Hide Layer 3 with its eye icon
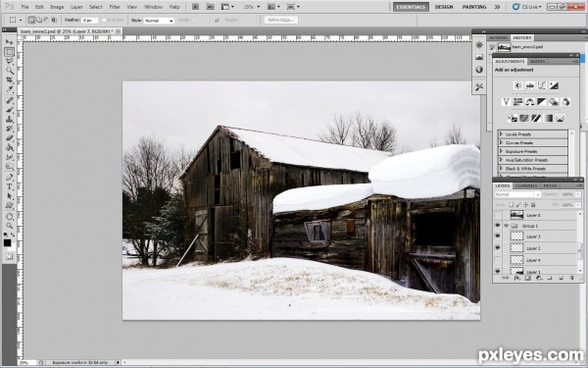Image resolution: width=588 pixels, height=368 pixels. coord(498,237)
